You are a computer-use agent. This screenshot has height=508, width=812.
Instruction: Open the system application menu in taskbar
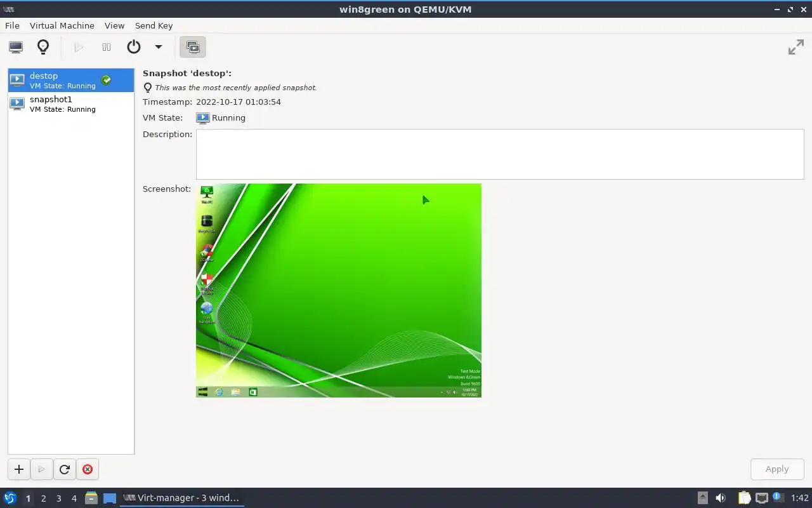click(10, 498)
